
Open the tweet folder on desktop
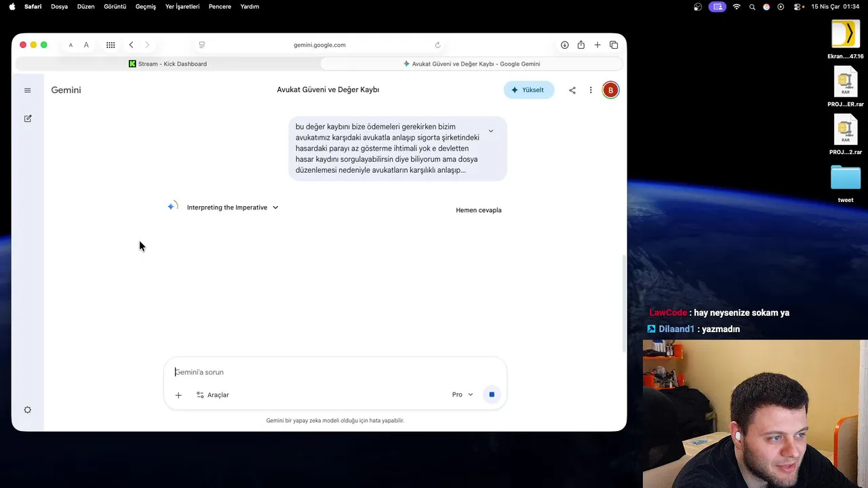pyautogui.click(x=846, y=183)
